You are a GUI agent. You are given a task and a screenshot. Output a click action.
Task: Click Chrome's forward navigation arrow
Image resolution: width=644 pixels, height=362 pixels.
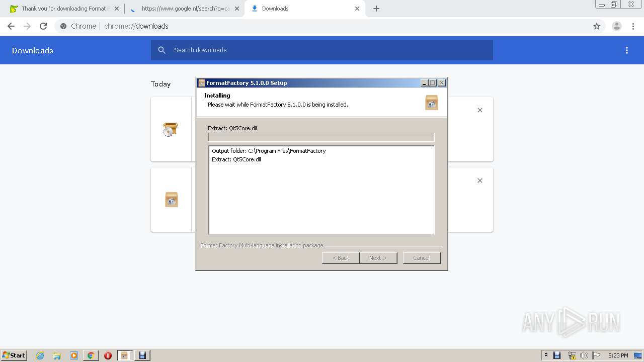[27, 26]
